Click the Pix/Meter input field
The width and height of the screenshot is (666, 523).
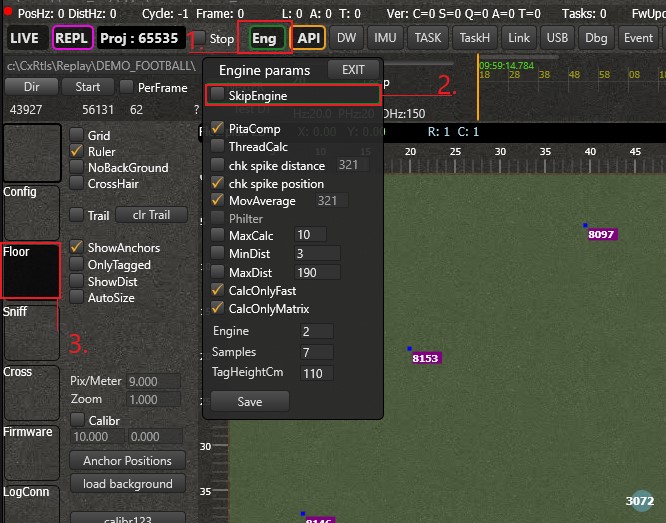(153, 381)
